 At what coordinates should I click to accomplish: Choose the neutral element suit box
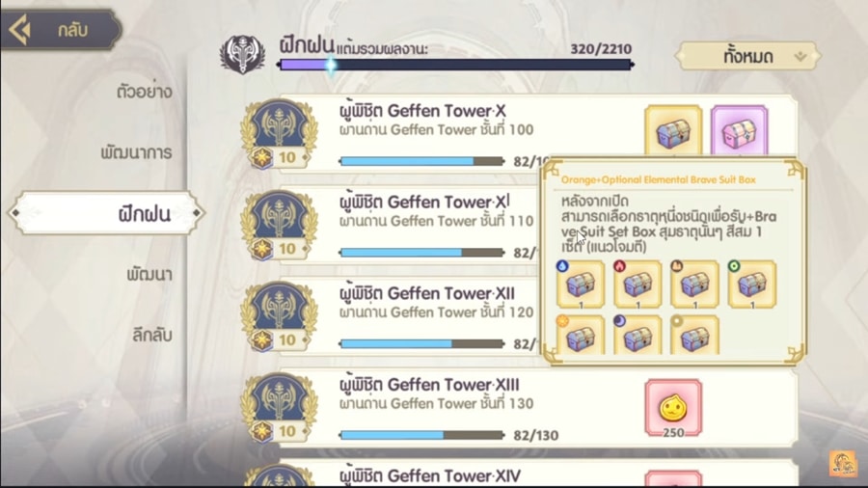coord(694,335)
